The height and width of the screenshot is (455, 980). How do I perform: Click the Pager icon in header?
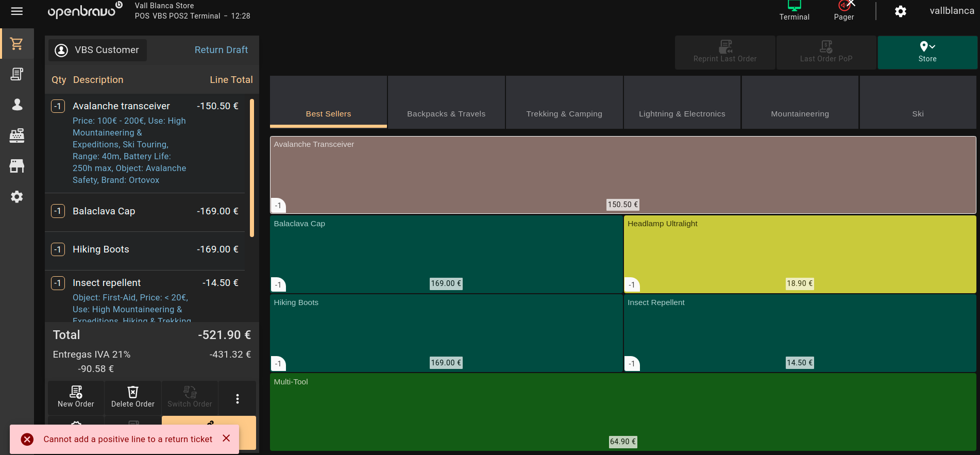click(x=844, y=10)
